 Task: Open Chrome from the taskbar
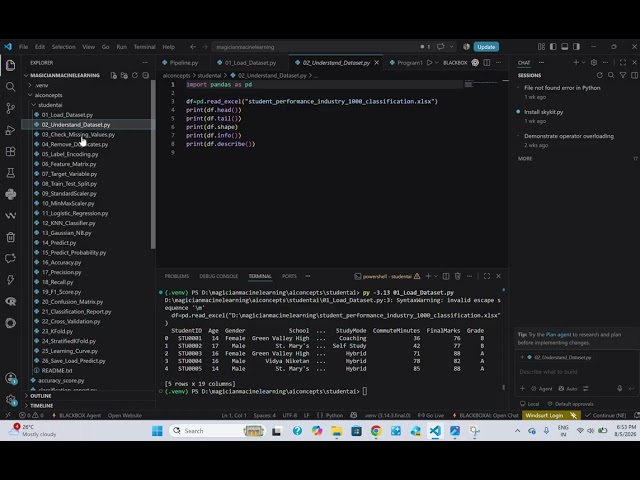pos(376,431)
